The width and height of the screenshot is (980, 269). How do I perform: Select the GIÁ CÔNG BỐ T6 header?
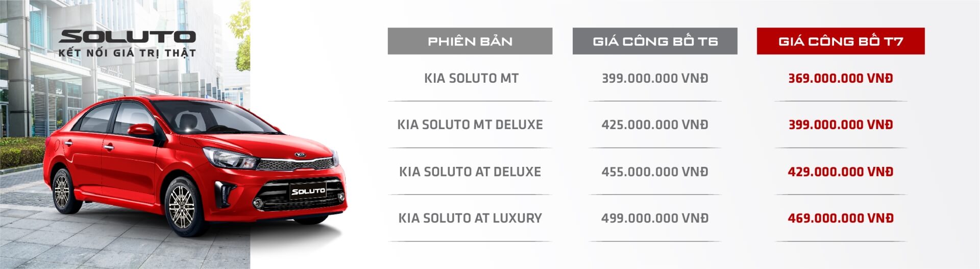pyautogui.click(x=655, y=41)
